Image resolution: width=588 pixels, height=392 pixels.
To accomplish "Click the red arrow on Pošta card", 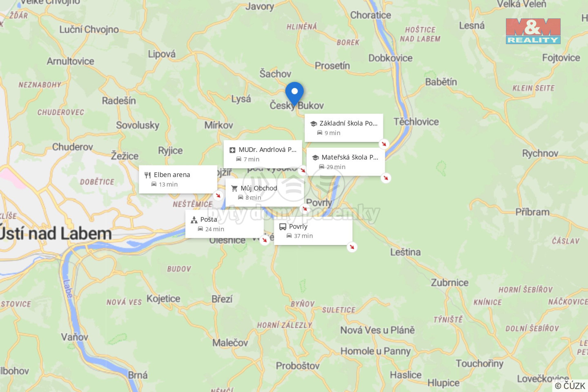I will click(265, 240).
